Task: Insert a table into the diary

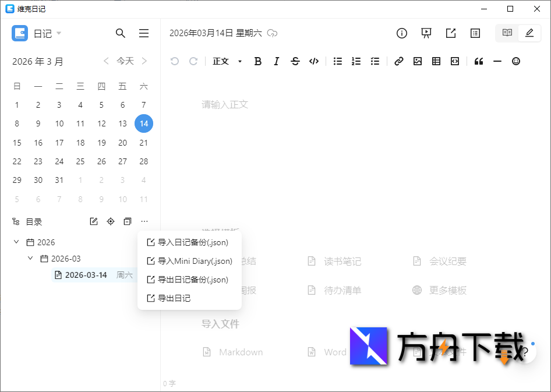Action: click(436, 61)
